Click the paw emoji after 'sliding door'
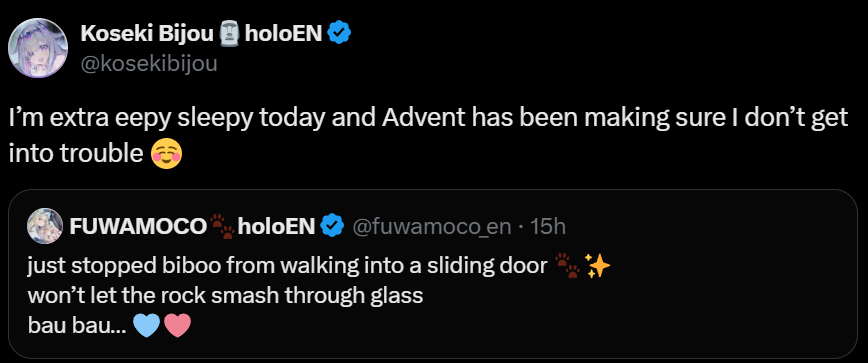 pos(567,266)
